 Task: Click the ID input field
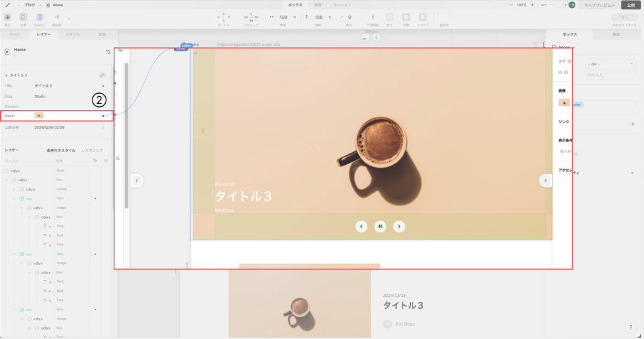pyautogui.click(x=610, y=75)
